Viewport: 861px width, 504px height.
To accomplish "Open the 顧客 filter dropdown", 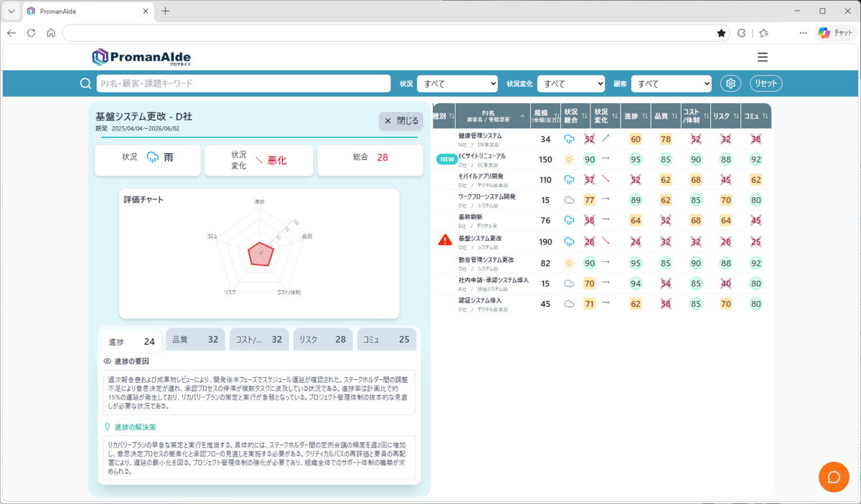I will click(672, 84).
